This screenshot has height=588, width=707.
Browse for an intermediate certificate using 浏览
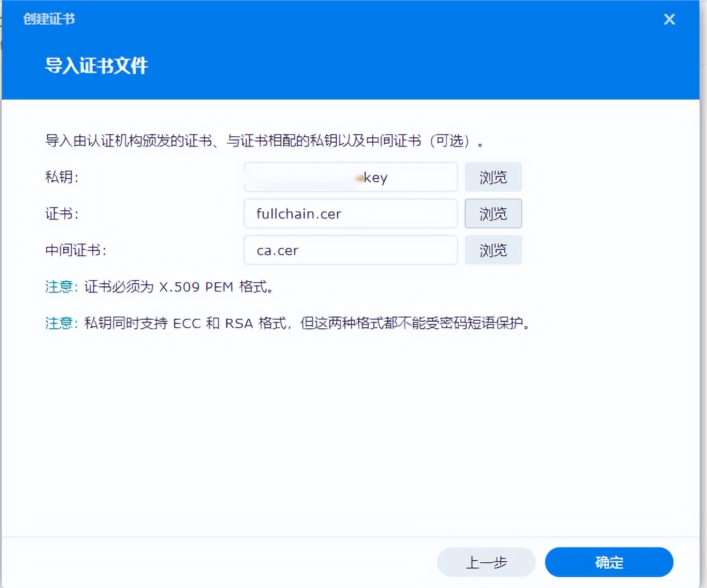492,250
